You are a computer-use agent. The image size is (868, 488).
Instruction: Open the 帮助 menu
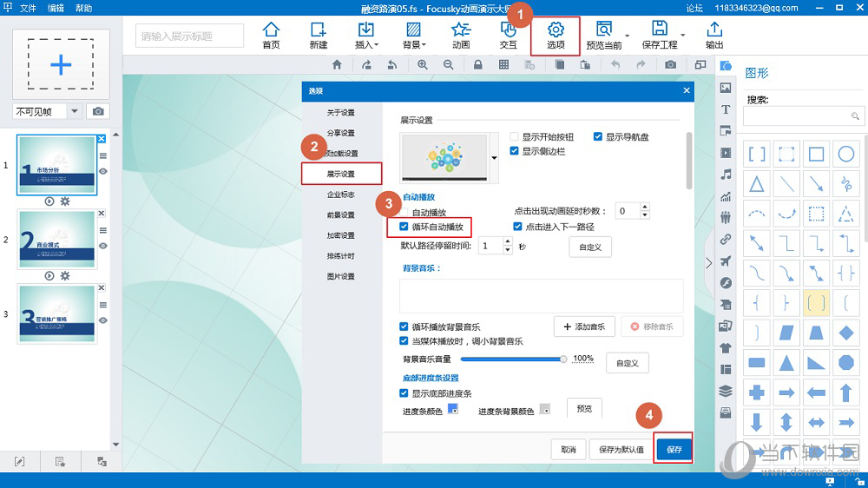point(84,8)
